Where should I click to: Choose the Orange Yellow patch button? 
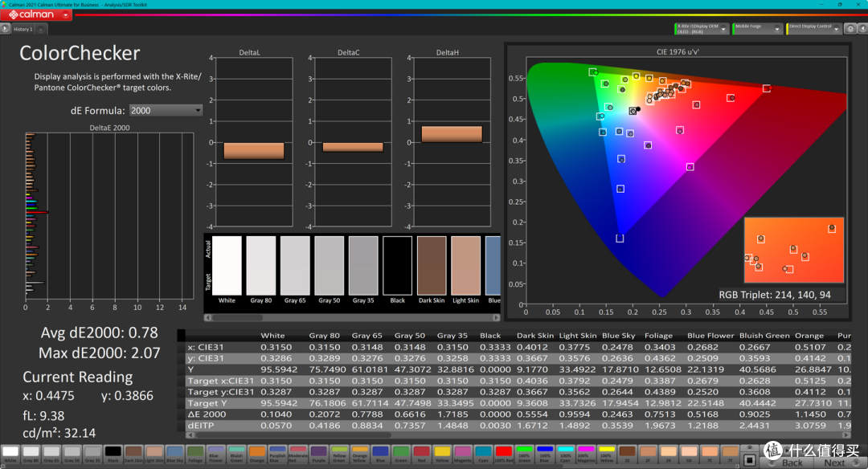point(360,454)
